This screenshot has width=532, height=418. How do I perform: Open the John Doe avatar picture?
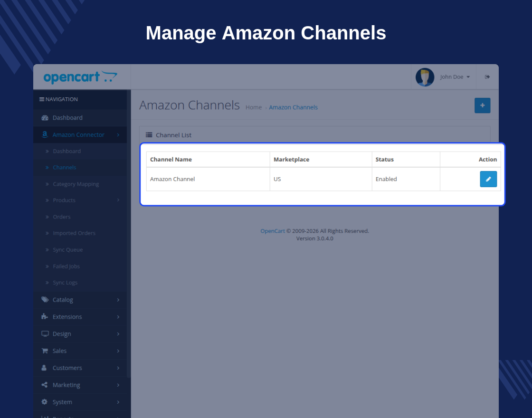point(425,77)
